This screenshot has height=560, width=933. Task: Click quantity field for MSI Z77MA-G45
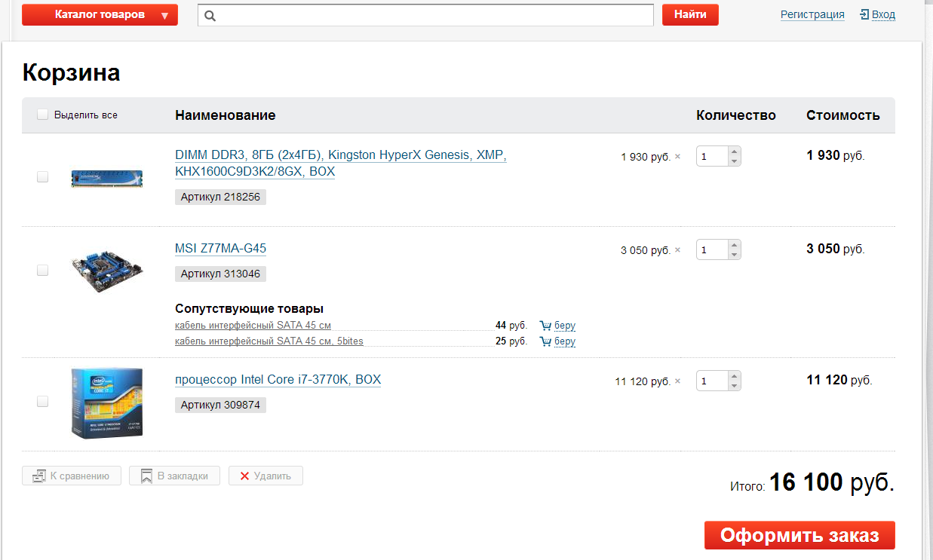(712, 249)
